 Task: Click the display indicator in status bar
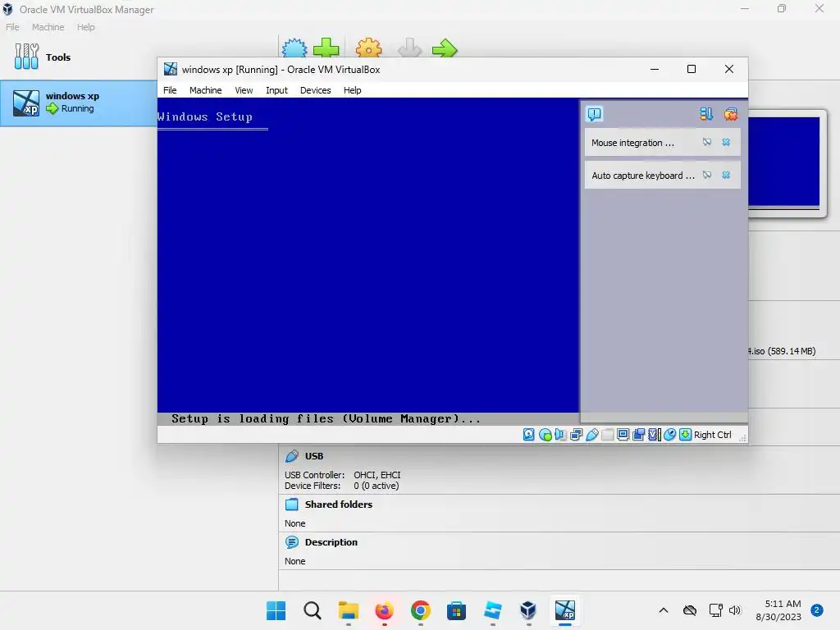(623, 435)
